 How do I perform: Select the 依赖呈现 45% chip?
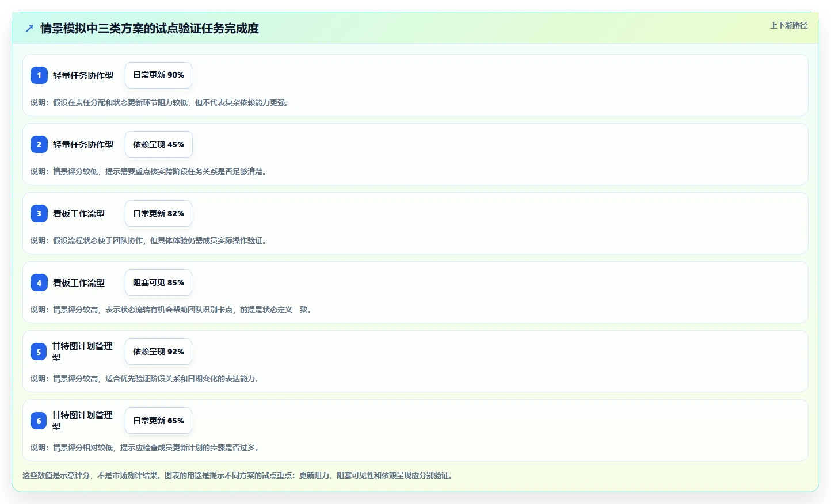point(159,144)
